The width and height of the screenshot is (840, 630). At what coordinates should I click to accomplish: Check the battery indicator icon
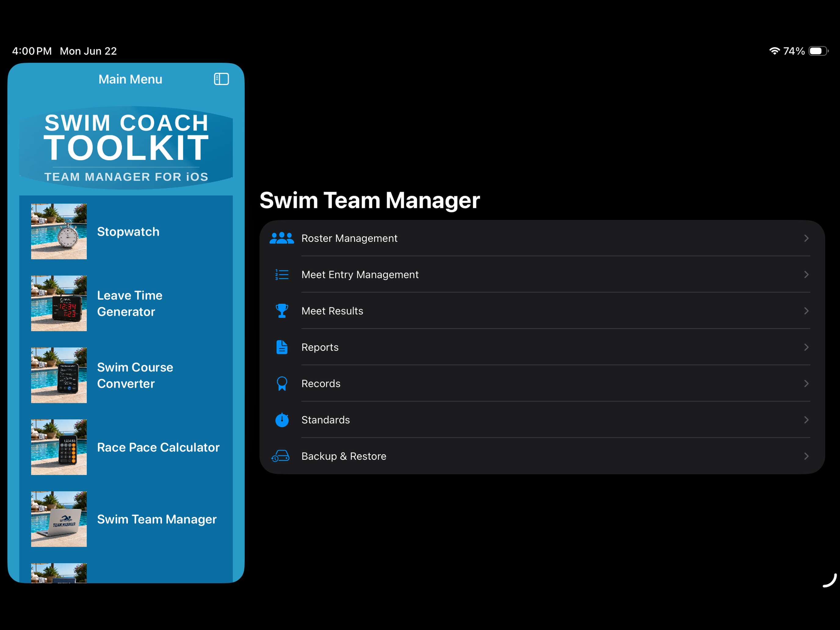(x=818, y=51)
